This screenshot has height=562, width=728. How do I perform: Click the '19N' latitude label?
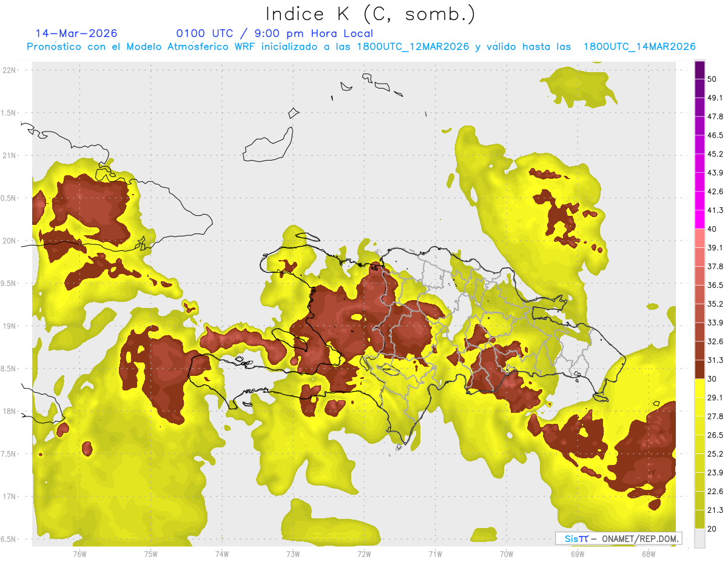click(10, 326)
